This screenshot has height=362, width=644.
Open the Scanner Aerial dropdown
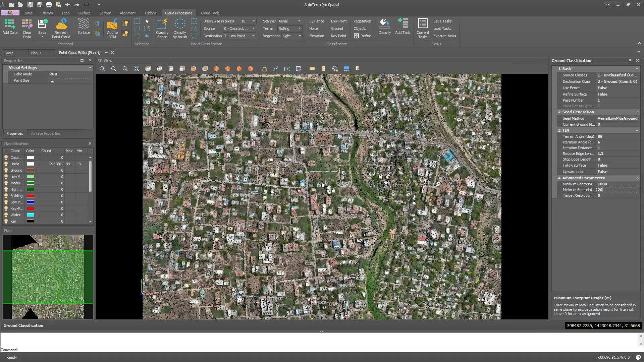290,21
